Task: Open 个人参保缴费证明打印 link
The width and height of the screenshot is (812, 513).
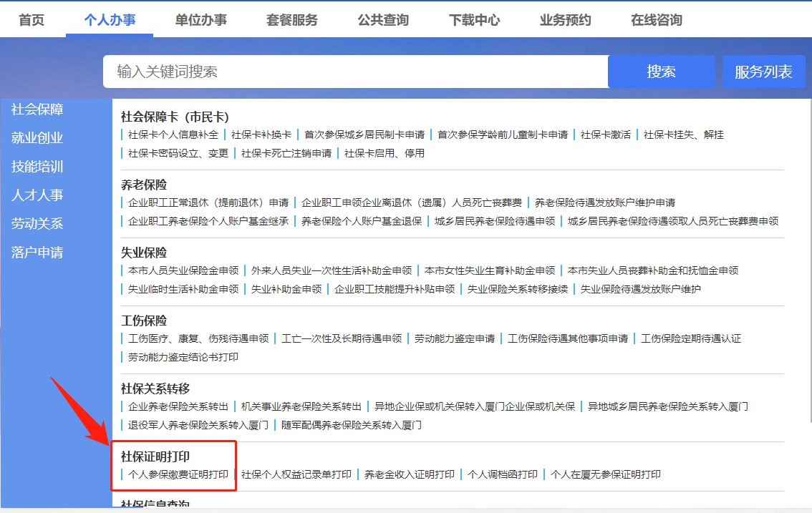Action: coord(178,474)
